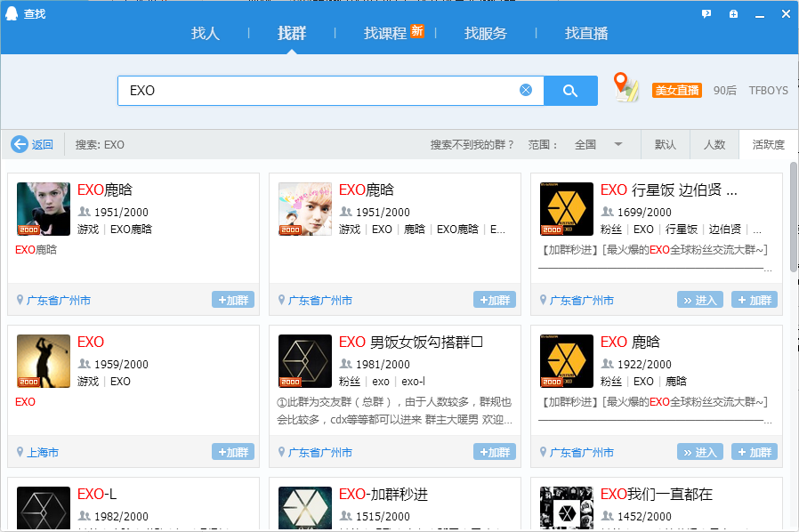
Task: Join the first EXO鹿晗 group
Action: coord(232,300)
